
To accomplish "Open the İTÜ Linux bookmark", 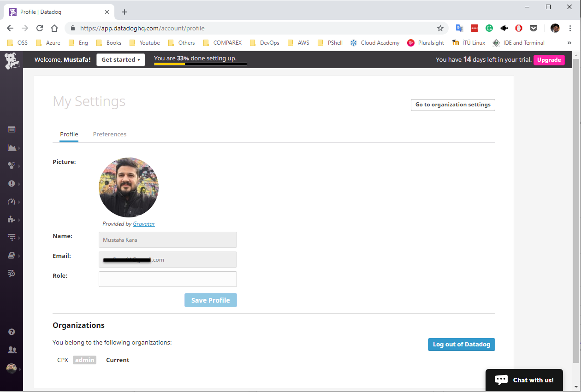I will (468, 43).
